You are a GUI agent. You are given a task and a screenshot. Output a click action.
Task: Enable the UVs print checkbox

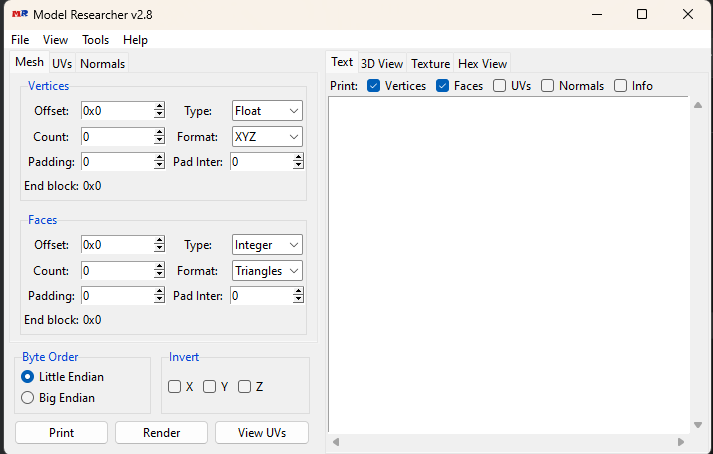500,86
